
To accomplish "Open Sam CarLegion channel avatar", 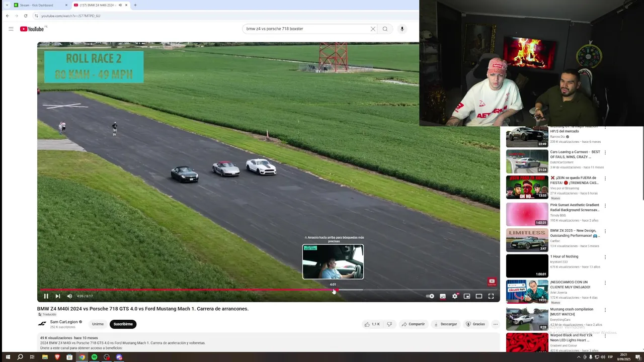I will (x=42, y=324).
